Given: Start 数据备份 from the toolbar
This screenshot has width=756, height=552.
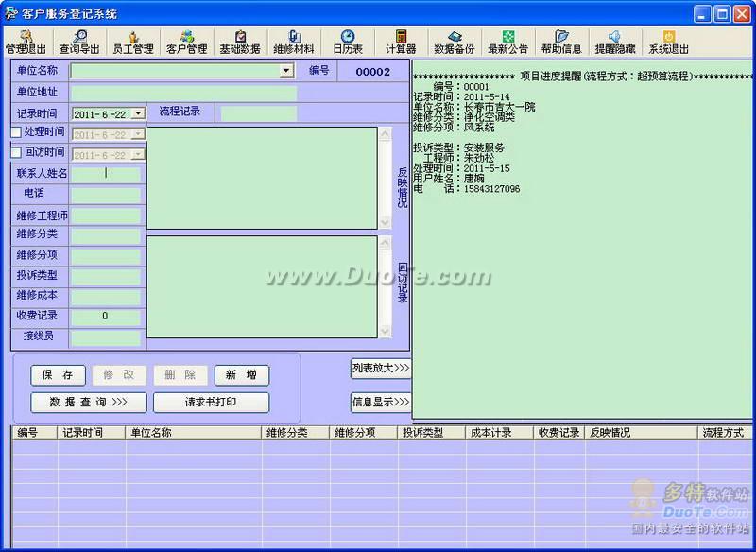Looking at the screenshot, I should coord(455,43).
